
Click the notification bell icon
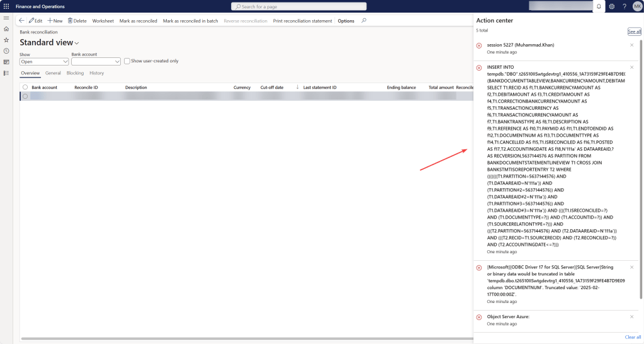point(598,6)
